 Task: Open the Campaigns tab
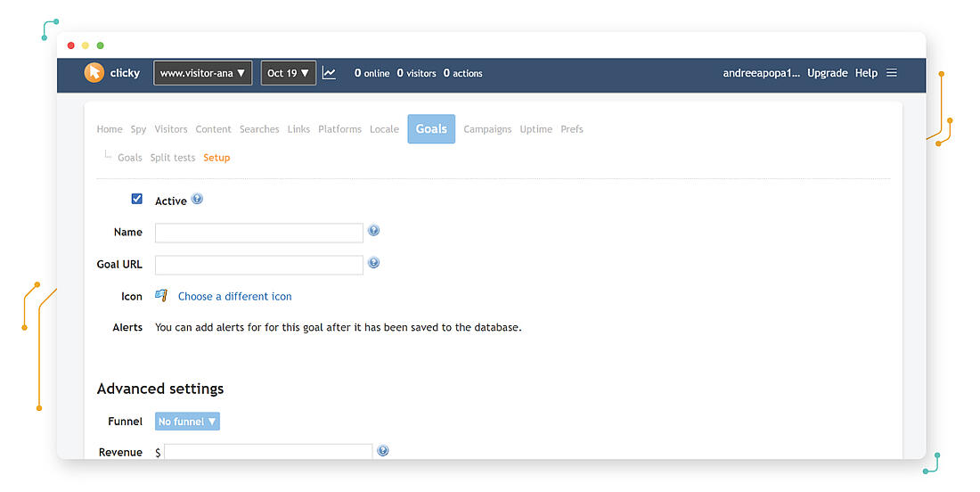pos(487,129)
